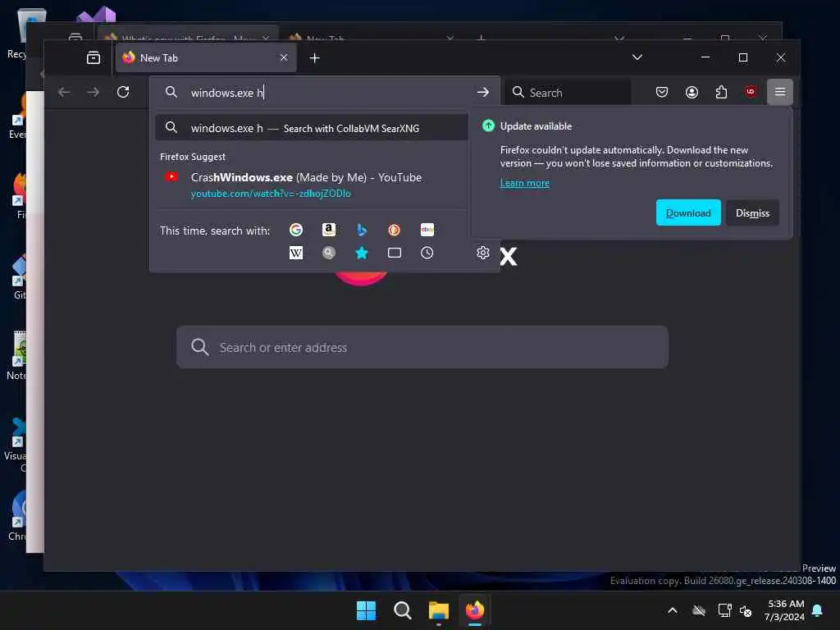Viewport: 840px width, 630px height.
Task: Select Search with CollabVM SearXNG row
Action: (311, 128)
